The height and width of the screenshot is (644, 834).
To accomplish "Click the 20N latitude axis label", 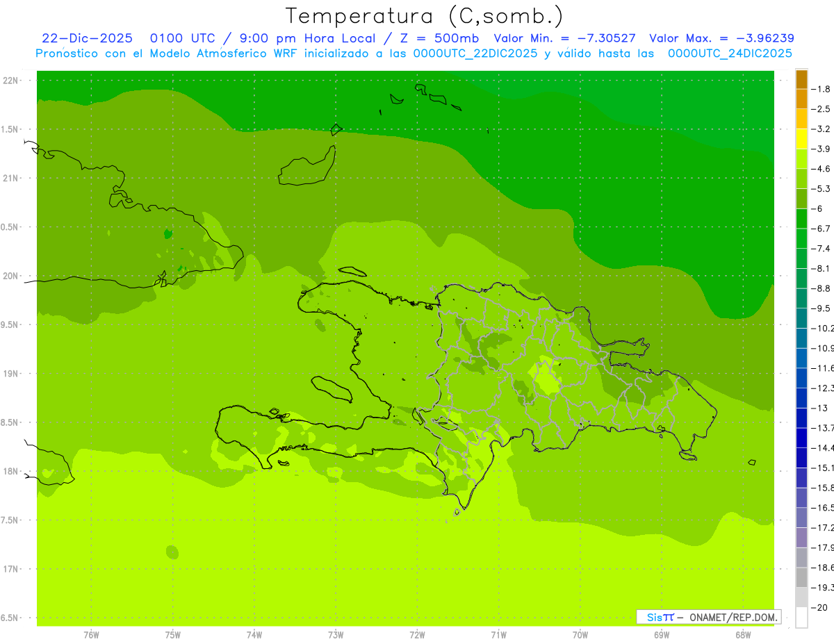I will point(11,276).
